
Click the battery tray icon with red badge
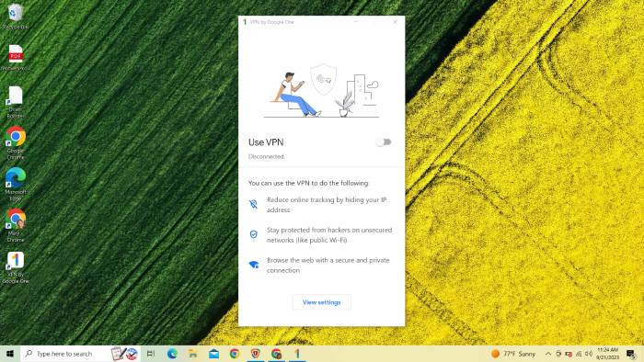(569, 354)
